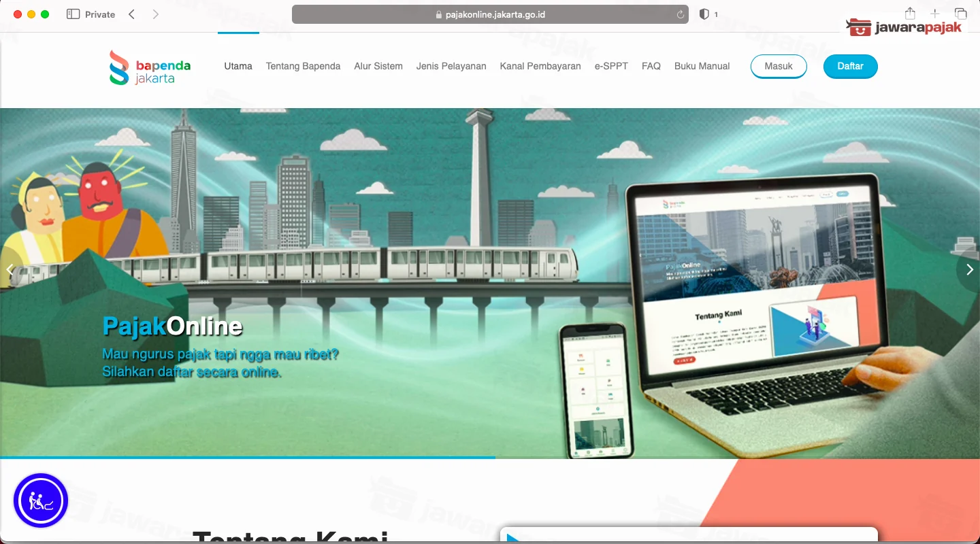Open the Jenis Pelayanan menu

pyautogui.click(x=451, y=66)
